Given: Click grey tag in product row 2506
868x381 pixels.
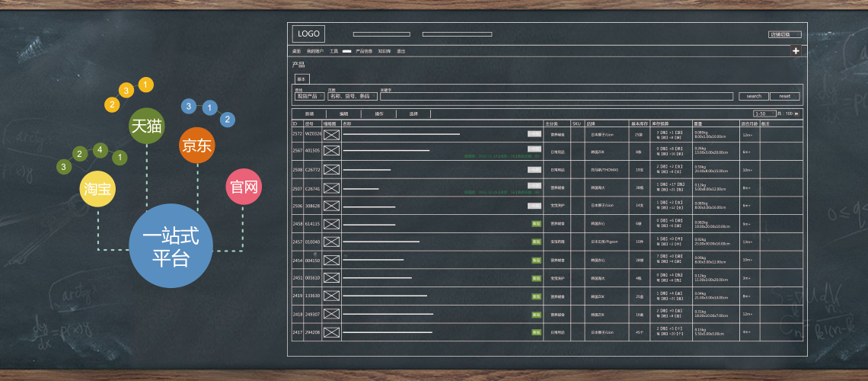Looking at the screenshot, I should click(535, 206).
